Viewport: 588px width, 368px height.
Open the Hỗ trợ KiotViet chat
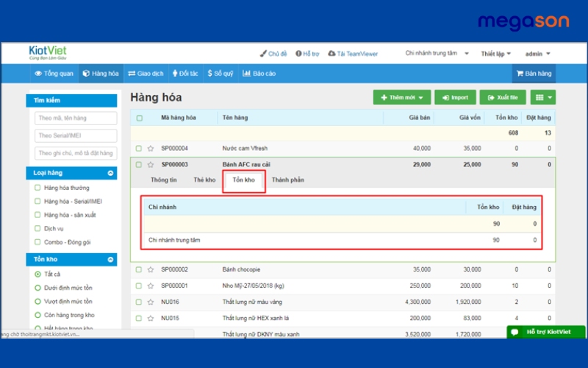546,332
